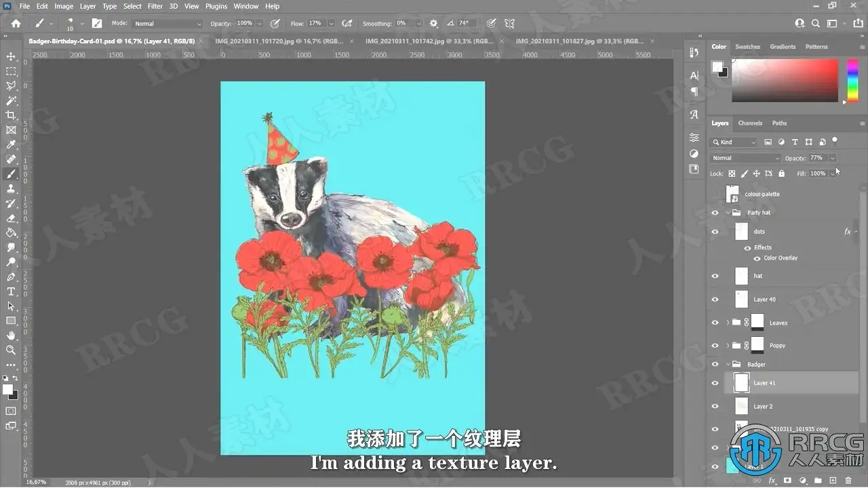The height and width of the screenshot is (488, 868).
Task: Select the Eraser tool
Action: (x=11, y=218)
